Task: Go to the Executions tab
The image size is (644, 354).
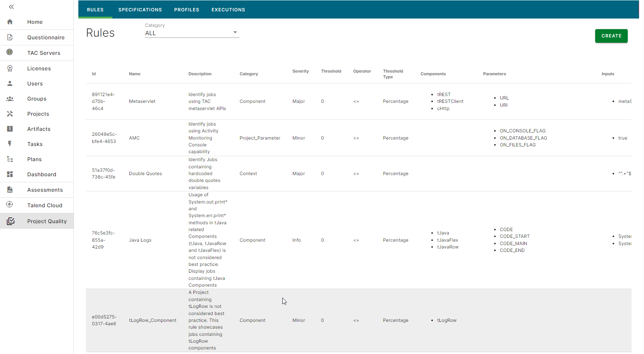Action: pyautogui.click(x=228, y=10)
